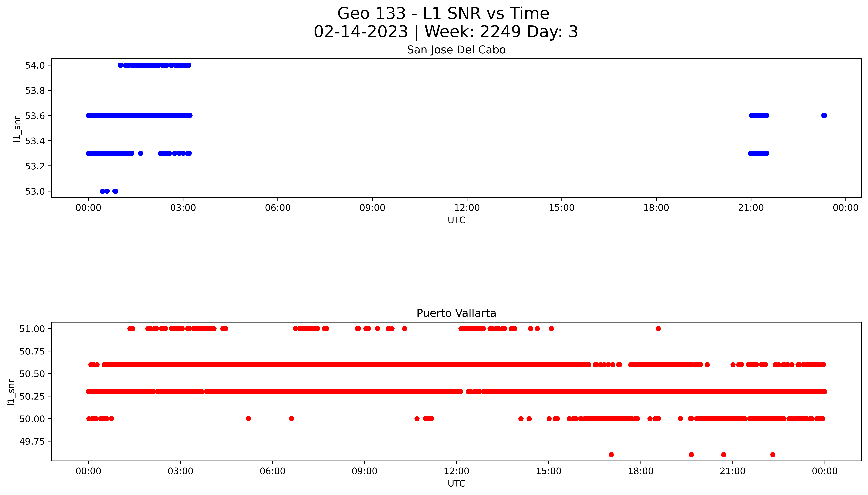The image size is (868, 495).
Task: Click the lone red 51.00 point past 18:00
Action: [x=658, y=329]
